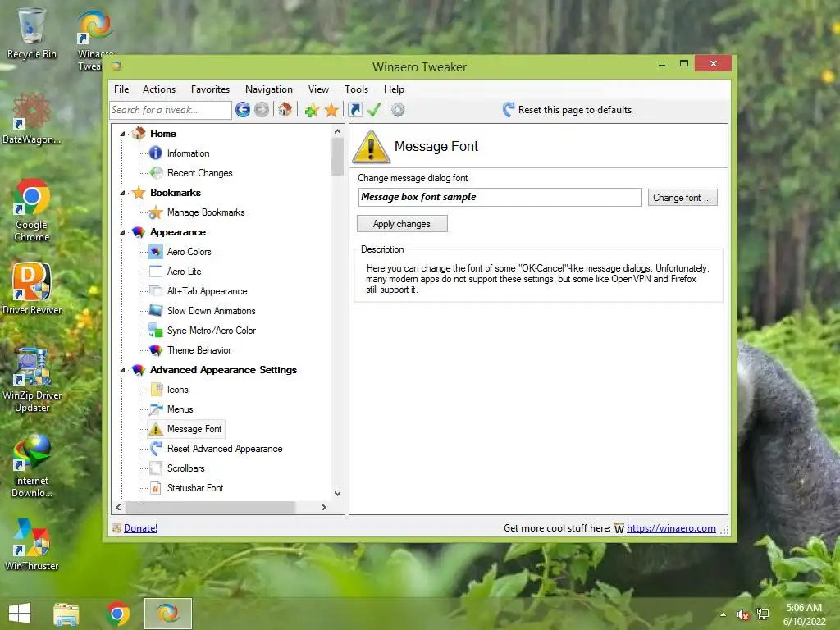Click the grey Forward navigation arrow
Viewport: 840px width, 630px height.
[262, 110]
